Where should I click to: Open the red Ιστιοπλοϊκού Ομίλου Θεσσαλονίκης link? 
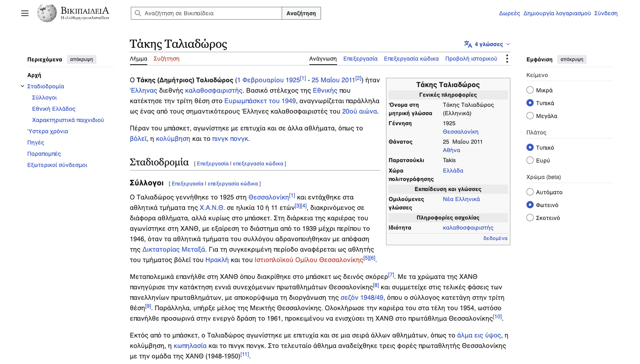[x=309, y=260]
